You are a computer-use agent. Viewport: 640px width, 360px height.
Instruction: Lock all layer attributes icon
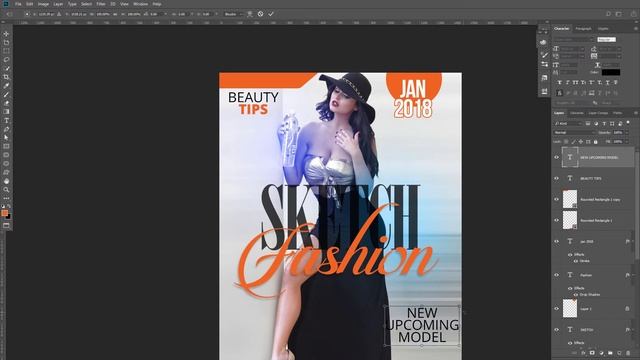click(x=596, y=142)
